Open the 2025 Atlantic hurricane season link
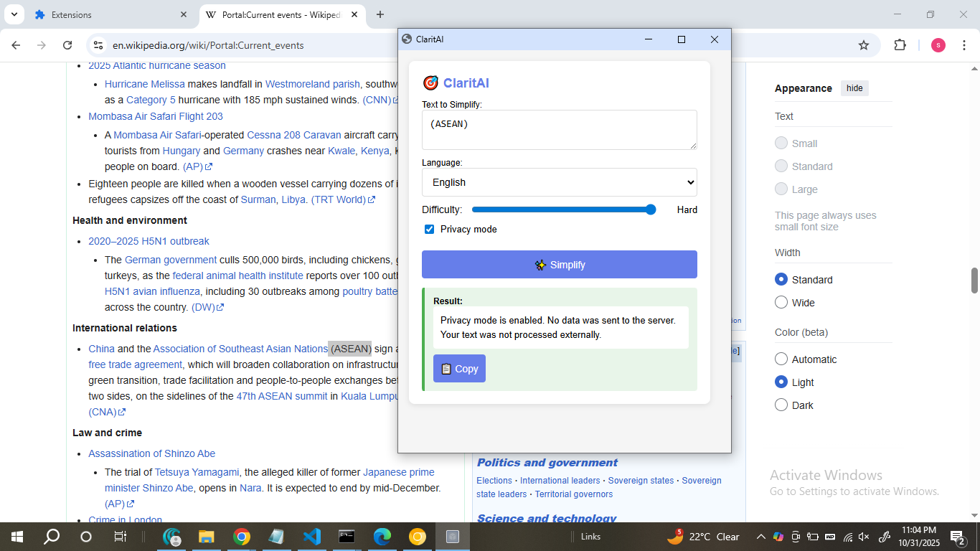The height and width of the screenshot is (551, 980). coord(157,65)
